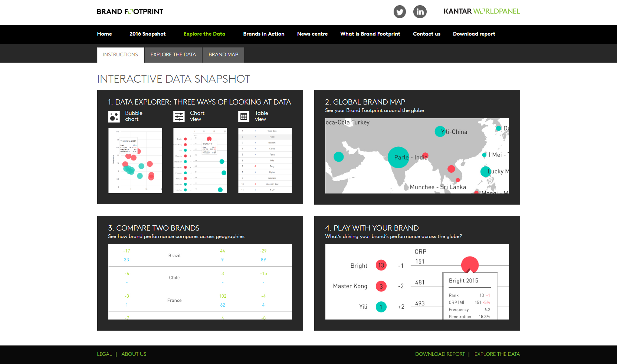
Task: Go to the Home menu item
Action: click(104, 34)
